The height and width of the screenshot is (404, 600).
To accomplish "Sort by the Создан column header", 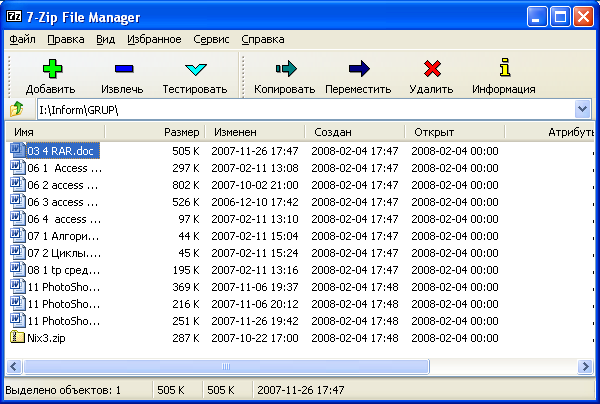I will click(355, 132).
